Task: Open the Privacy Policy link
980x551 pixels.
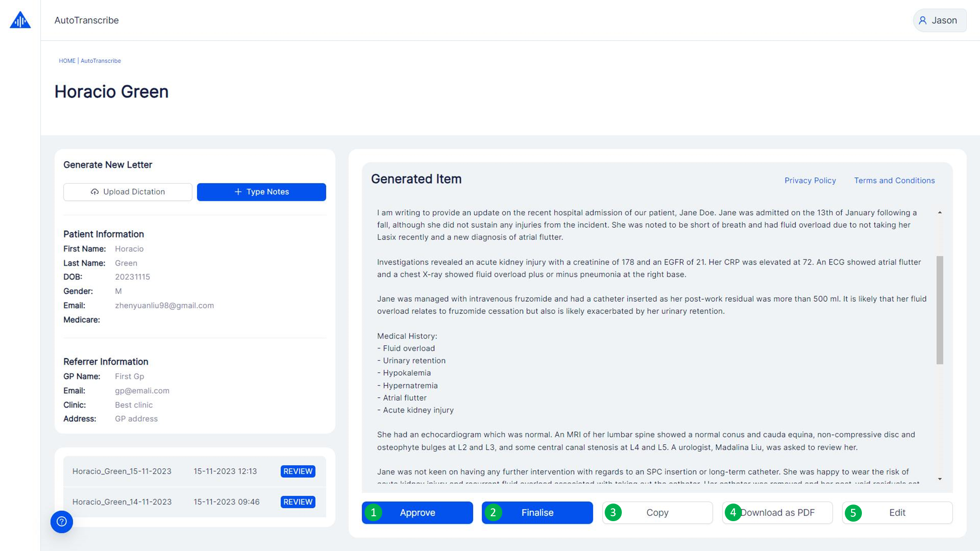Action: [x=810, y=181]
